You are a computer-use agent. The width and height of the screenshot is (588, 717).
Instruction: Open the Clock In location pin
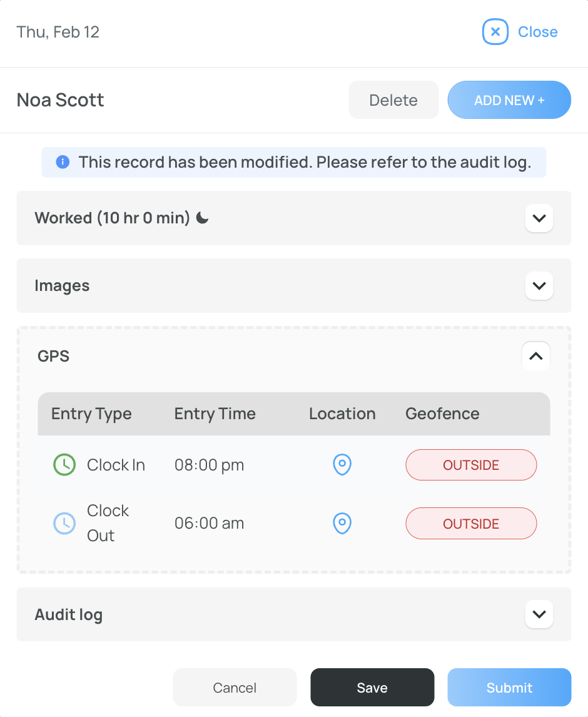coord(342,465)
